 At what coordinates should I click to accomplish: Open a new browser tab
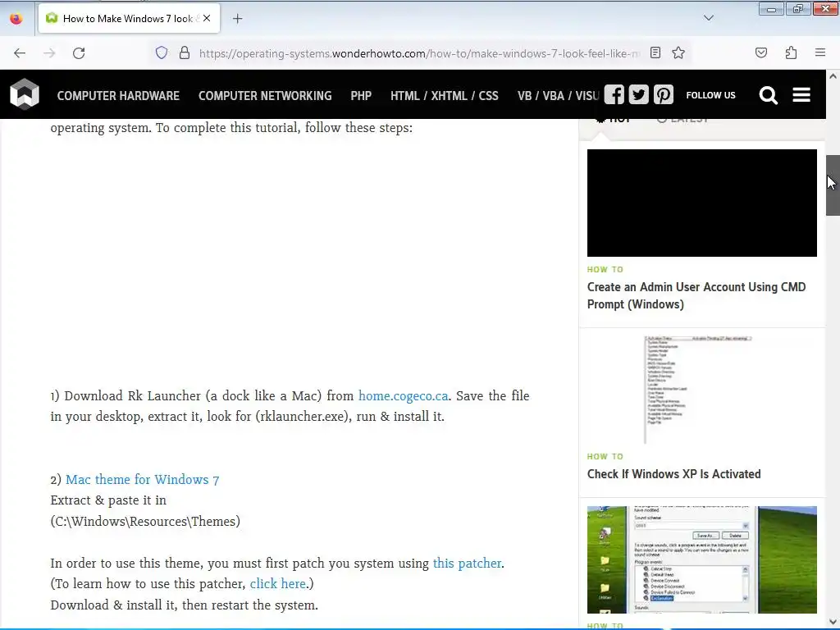[x=237, y=19]
